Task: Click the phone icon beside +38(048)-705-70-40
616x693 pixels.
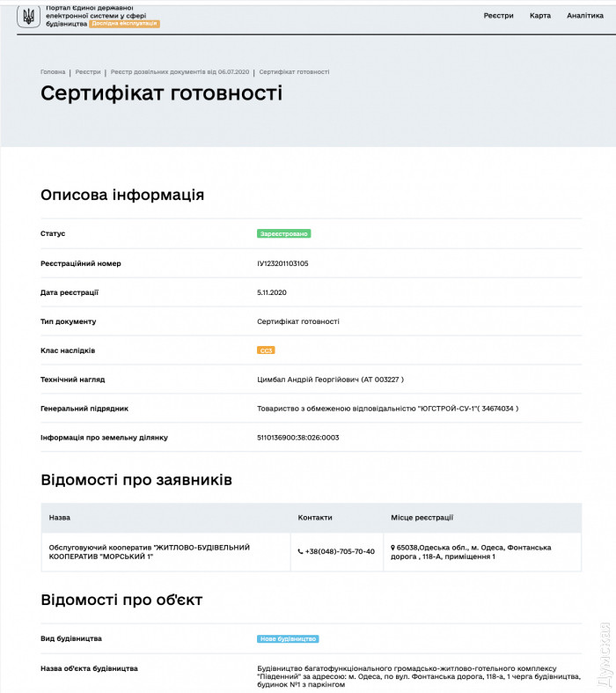Action: pyautogui.click(x=301, y=552)
